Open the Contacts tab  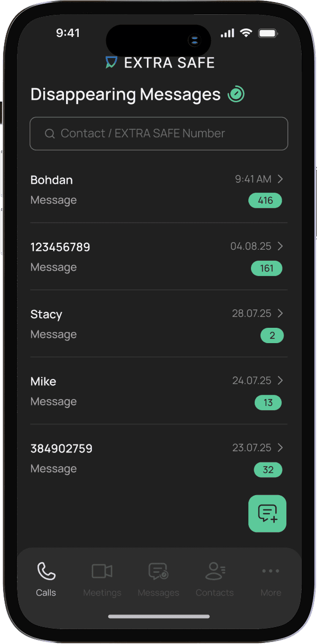coord(215,579)
